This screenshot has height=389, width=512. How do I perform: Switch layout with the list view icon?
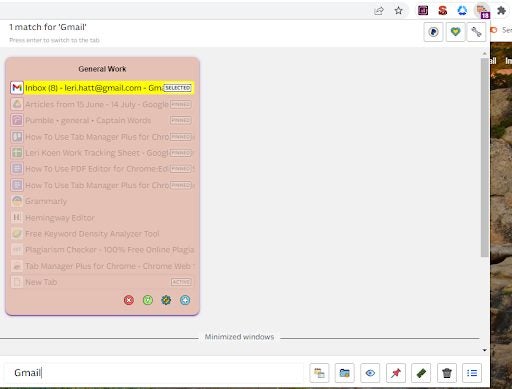472,373
